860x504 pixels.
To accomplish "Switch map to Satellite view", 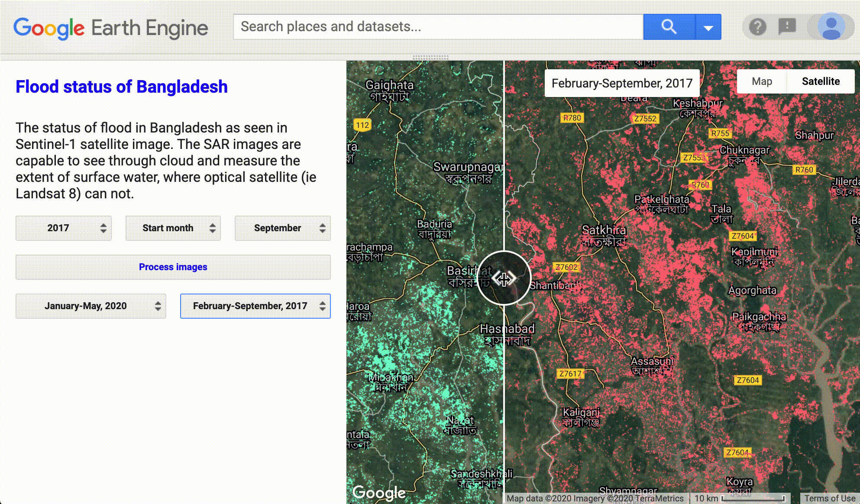I will [820, 81].
